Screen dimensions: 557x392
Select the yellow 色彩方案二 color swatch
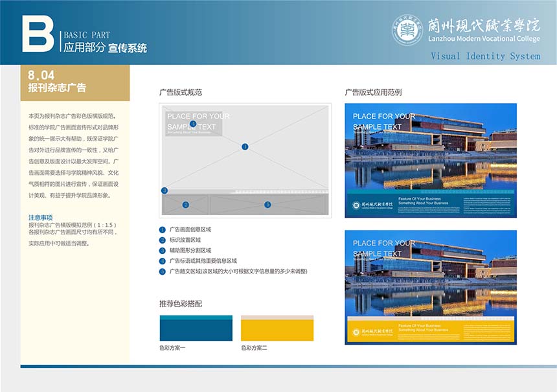(277, 329)
